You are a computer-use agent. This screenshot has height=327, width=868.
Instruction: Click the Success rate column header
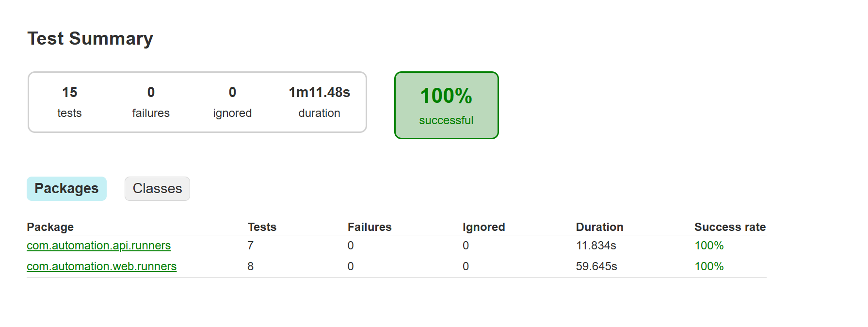(x=730, y=227)
